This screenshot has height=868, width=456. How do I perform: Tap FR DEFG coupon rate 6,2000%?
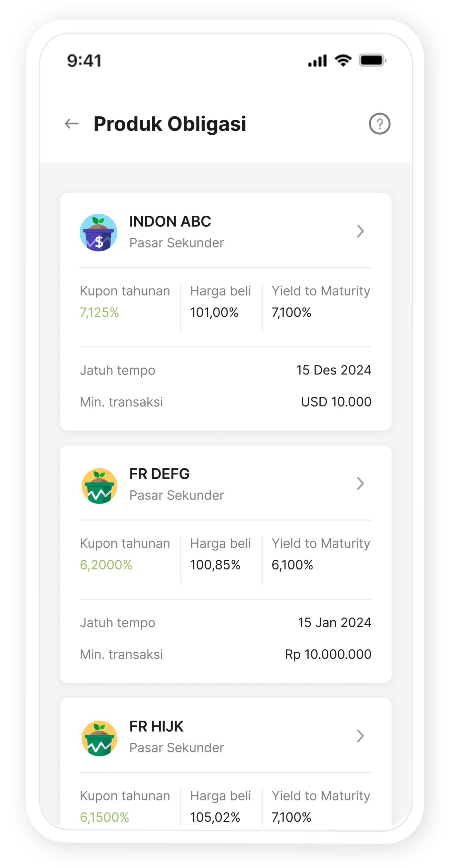coord(106,565)
